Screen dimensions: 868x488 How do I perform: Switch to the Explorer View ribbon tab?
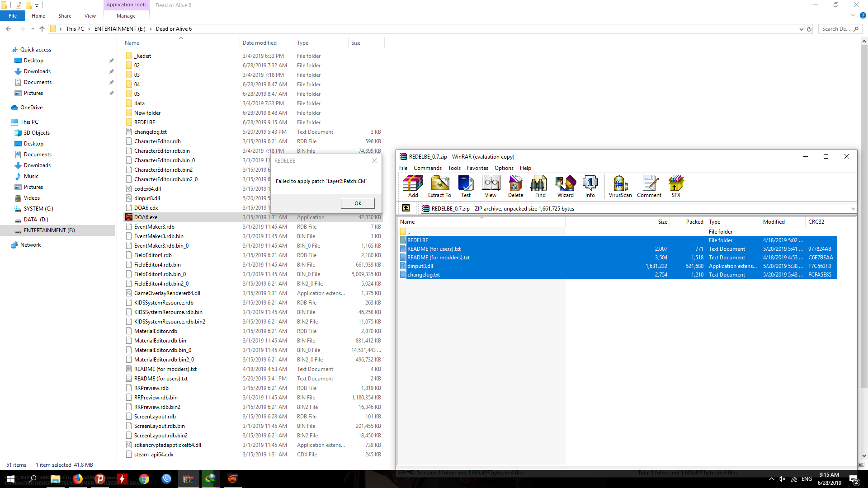point(90,16)
